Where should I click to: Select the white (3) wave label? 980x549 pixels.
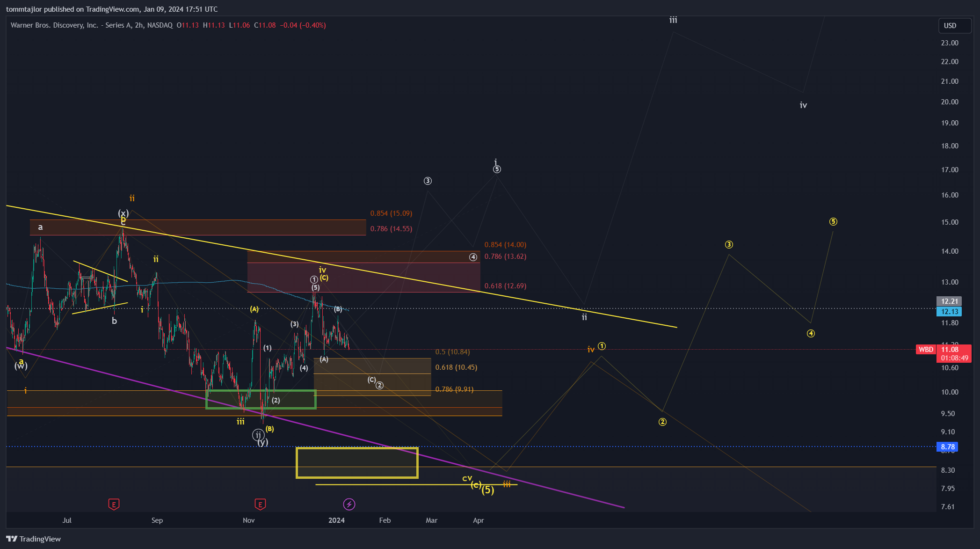tap(294, 324)
